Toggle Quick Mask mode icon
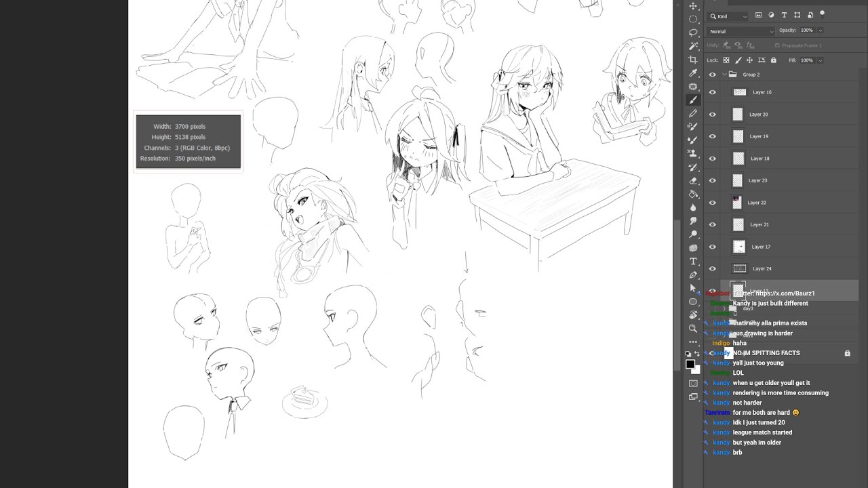 click(693, 384)
